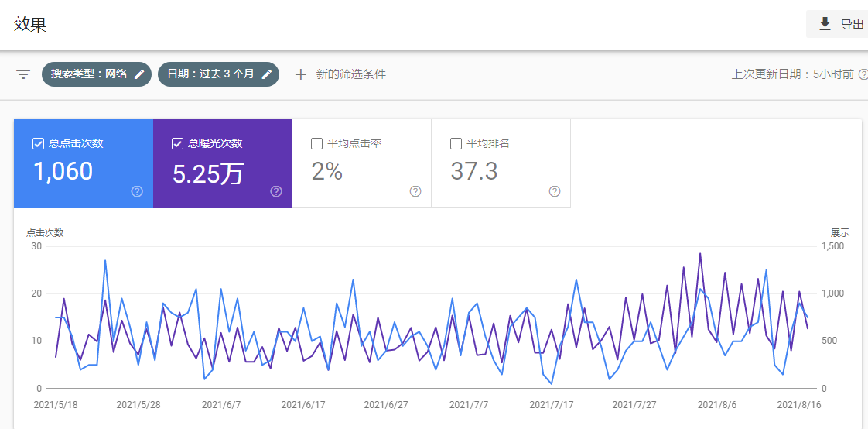Click the 30 left axis value

(x=36, y=245)
